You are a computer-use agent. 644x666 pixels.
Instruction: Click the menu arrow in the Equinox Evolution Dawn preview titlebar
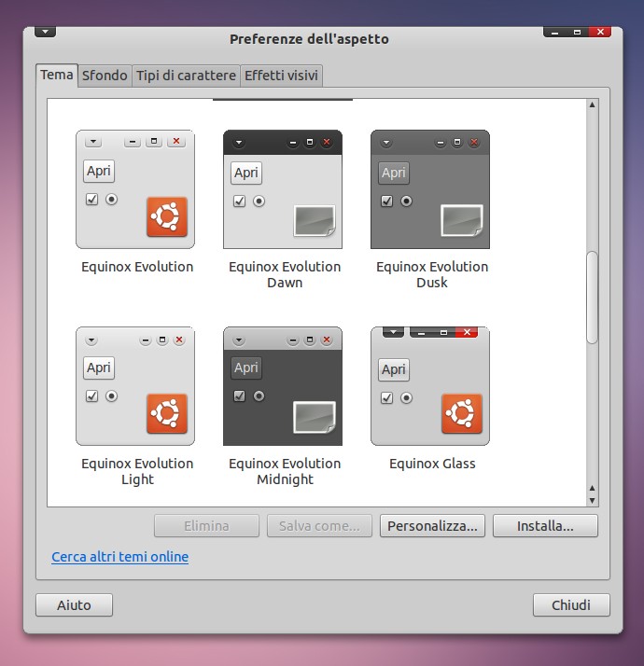coord(239,143)
